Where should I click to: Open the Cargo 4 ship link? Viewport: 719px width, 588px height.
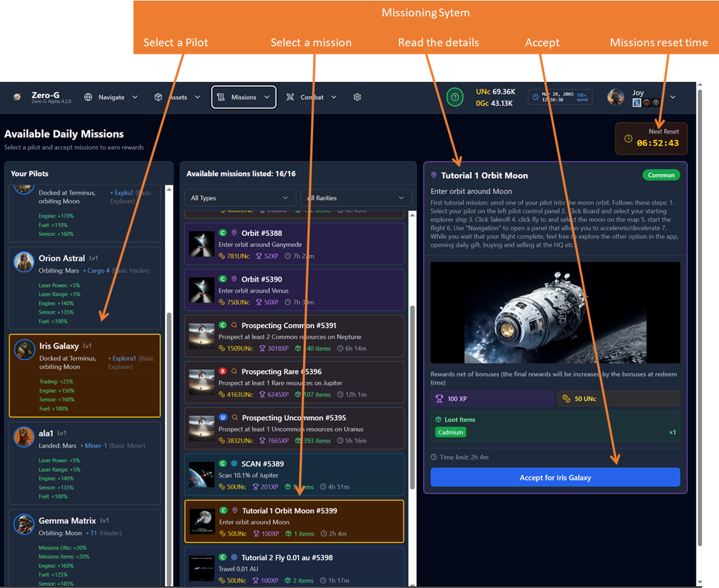pyautogui.click(x=98, y=271)
